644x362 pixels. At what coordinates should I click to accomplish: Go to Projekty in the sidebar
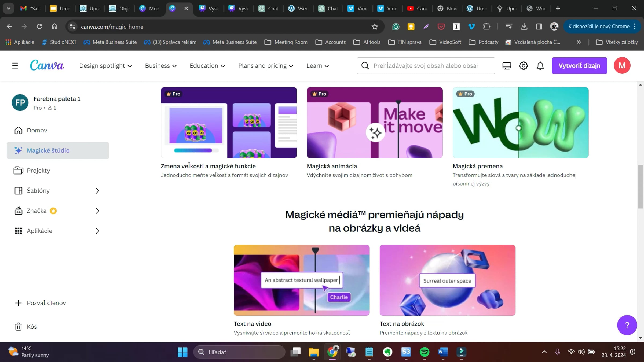point(38,171)
